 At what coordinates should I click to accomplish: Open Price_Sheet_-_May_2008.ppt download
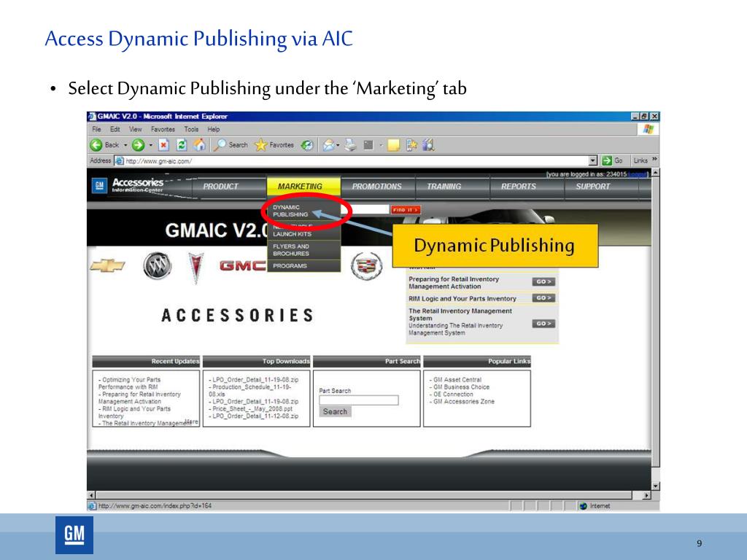pos(252,409)
